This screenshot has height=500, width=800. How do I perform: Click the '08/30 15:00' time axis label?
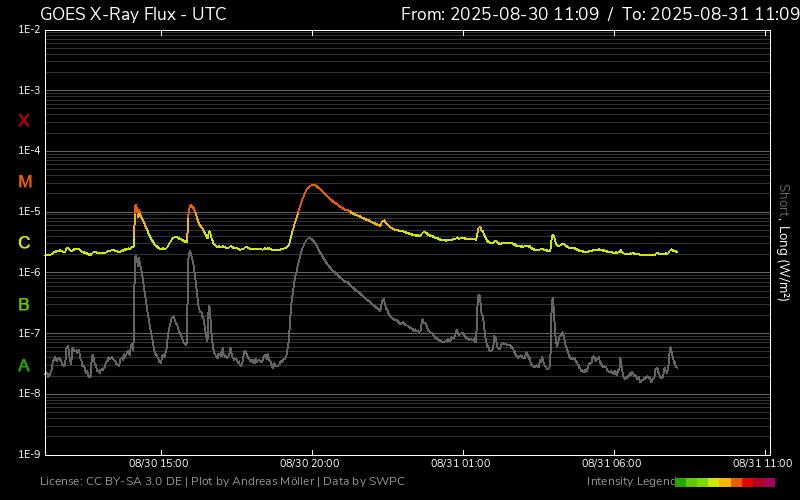159,463
